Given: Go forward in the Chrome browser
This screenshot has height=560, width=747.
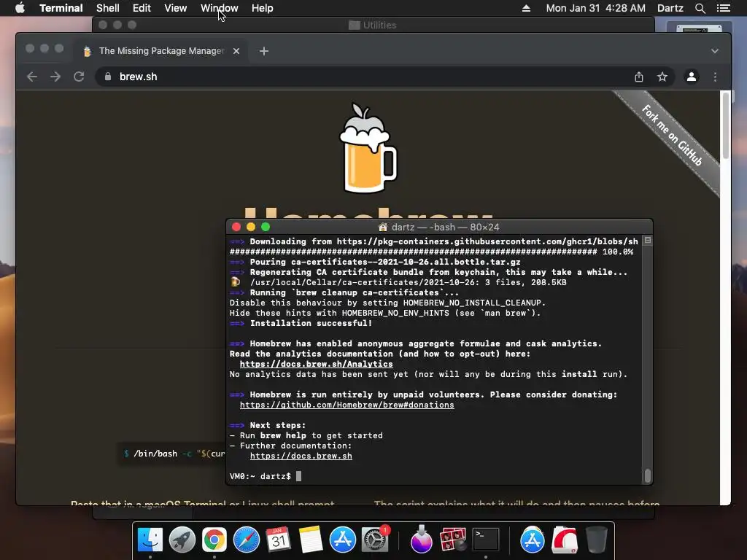Looking at the screenshot, I should click(x=55, y=77).
